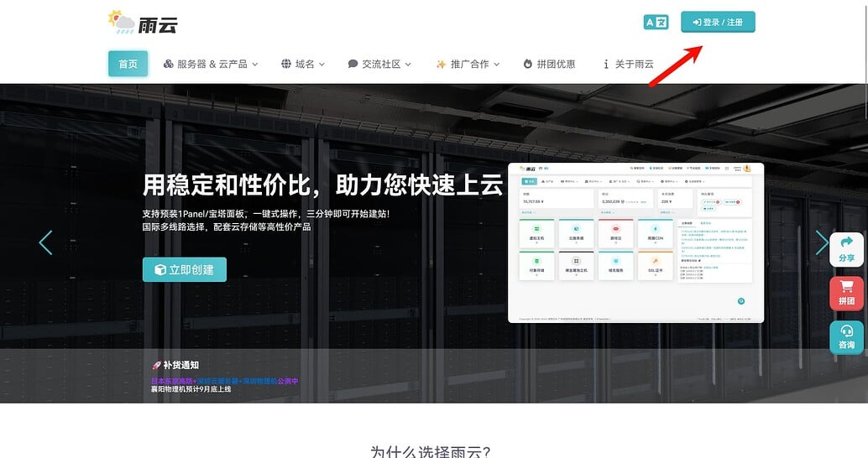Expand the 域名 dropdown arrow
The width and height of the screenshot is (868, 458).
[x=322, y=64]
